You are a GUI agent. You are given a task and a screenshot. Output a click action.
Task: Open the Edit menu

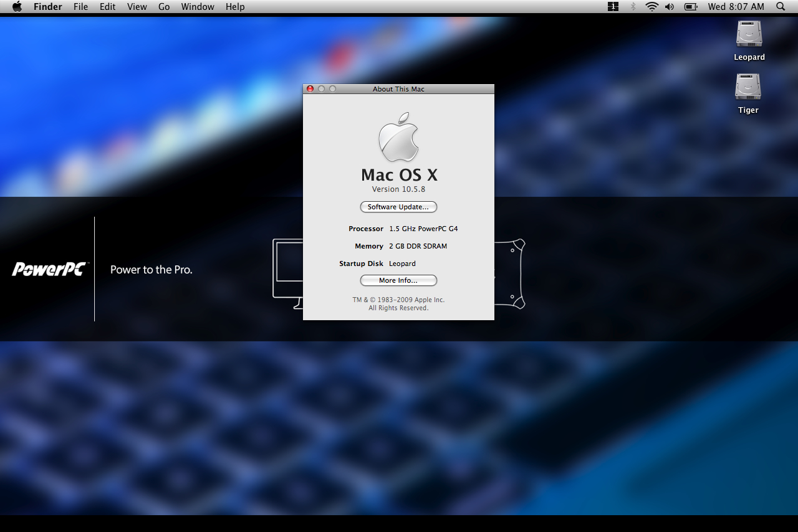(x=108, y=7)
